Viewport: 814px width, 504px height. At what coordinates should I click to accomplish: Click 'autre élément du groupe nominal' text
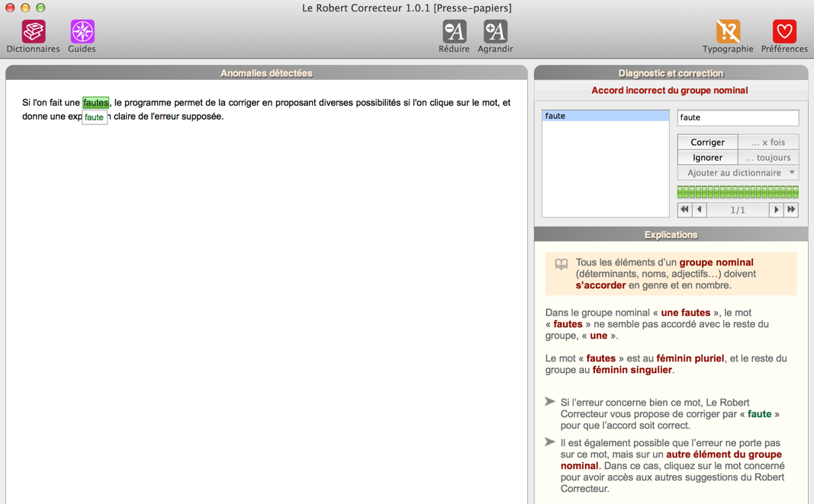coord(671,461)
